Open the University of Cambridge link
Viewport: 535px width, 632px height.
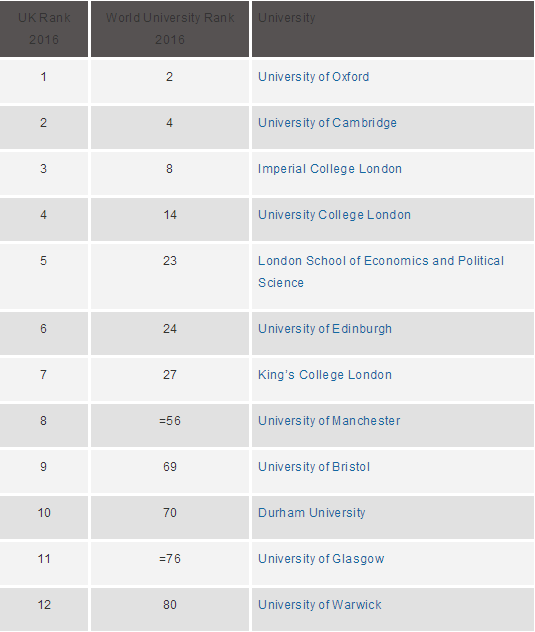point(327,123)
